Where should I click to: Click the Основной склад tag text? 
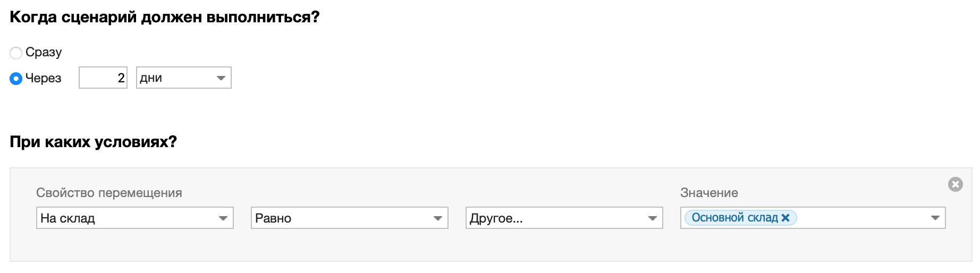coord(734,218)
